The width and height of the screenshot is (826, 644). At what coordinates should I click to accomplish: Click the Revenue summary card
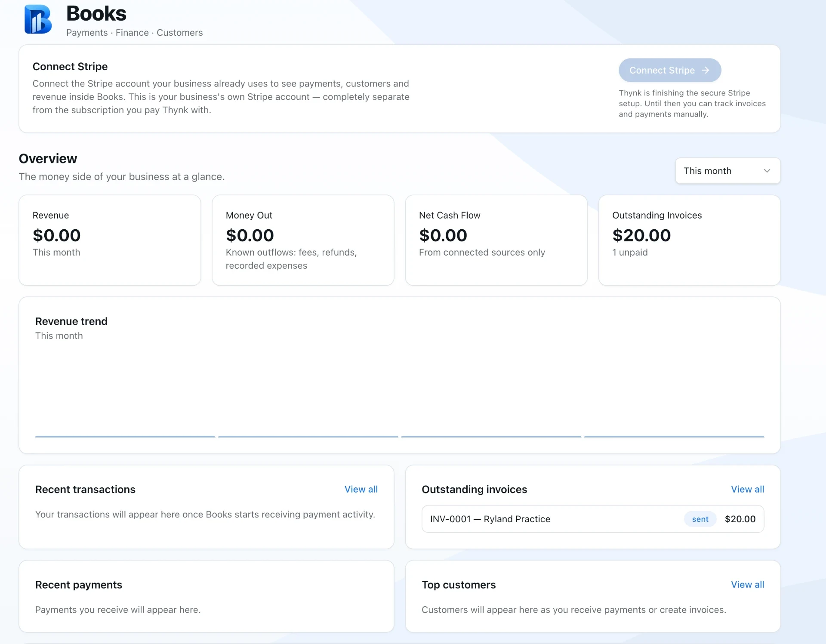(110, 240)
